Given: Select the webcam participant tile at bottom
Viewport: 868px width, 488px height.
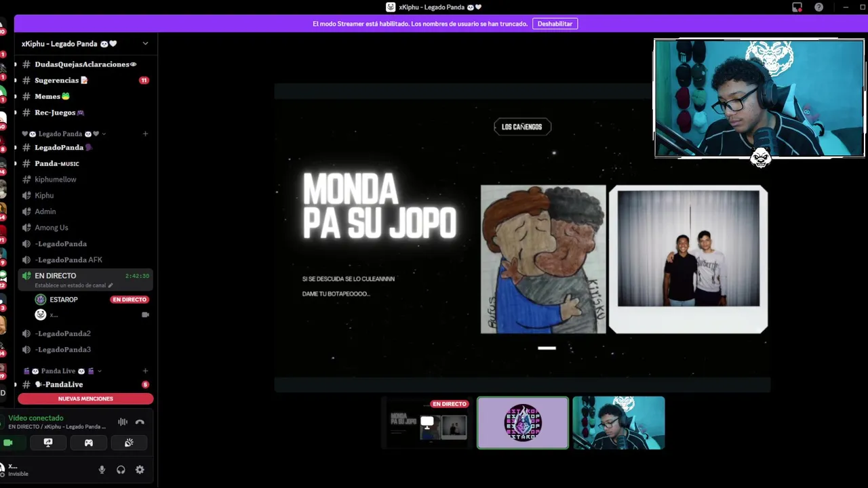Looking at the screenshot, I should (618, 423).
